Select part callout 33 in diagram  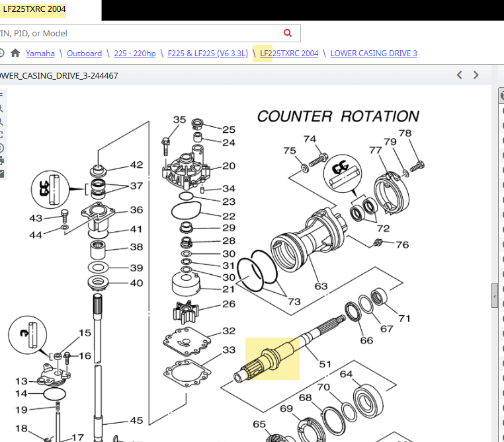[229, 350]
